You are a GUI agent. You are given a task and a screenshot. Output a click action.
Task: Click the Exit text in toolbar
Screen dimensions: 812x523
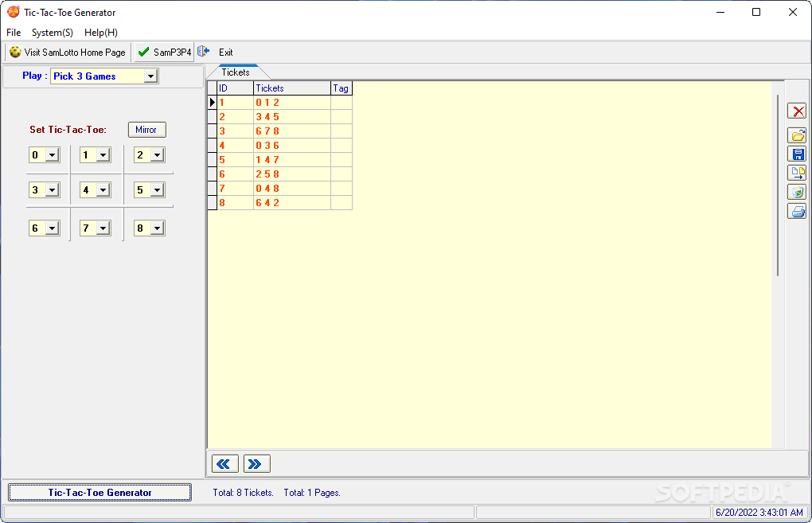point(226,53)
